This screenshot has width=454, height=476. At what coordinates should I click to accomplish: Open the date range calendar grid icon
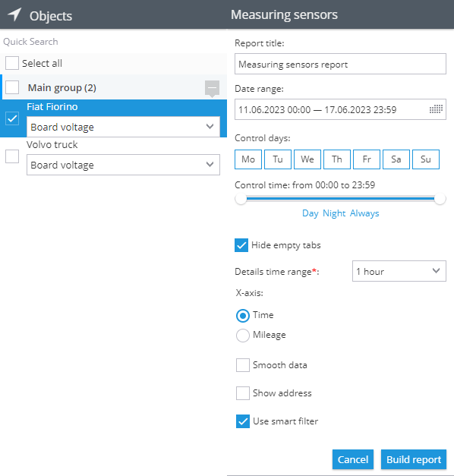point(436,109)
